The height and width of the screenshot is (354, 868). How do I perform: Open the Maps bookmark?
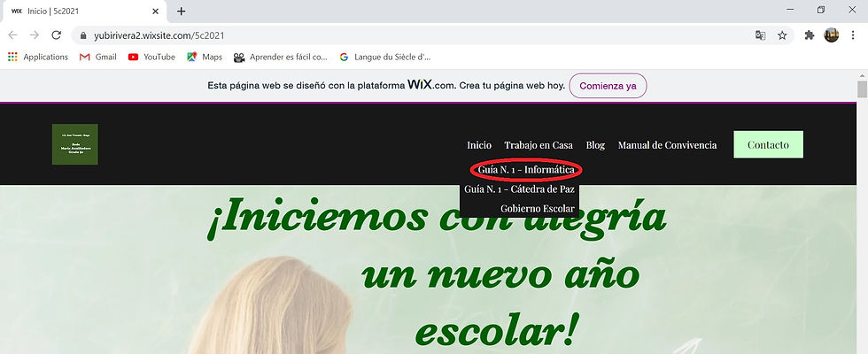point(205,57)
